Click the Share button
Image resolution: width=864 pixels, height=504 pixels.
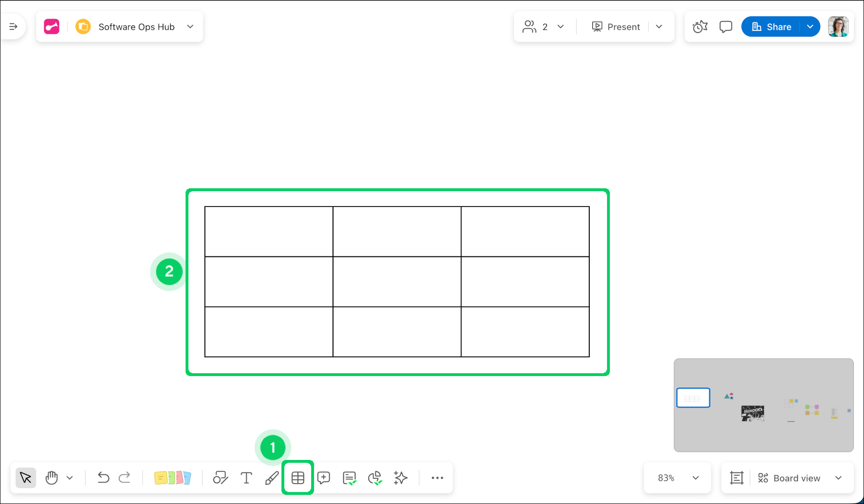771,27
